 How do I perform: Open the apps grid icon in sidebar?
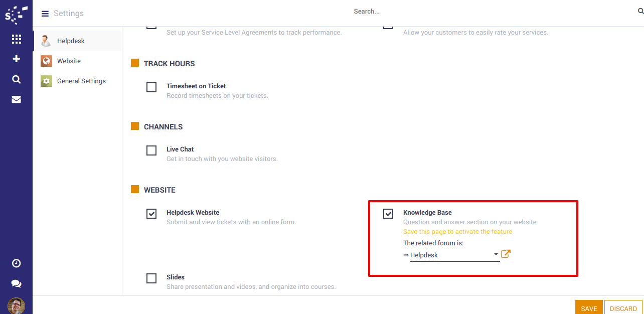[16, 39]
